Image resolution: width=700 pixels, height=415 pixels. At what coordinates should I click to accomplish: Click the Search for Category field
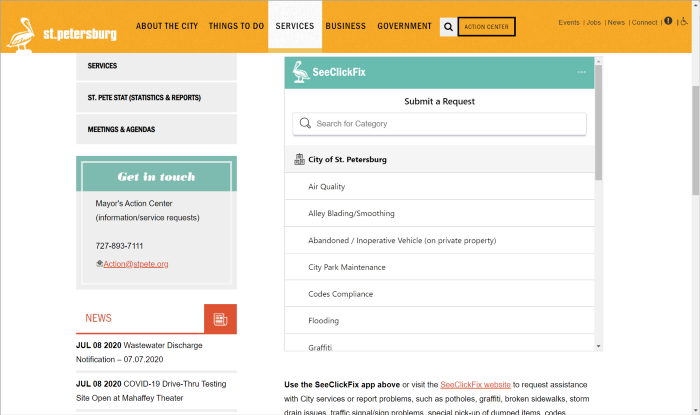tap(439, 124)
